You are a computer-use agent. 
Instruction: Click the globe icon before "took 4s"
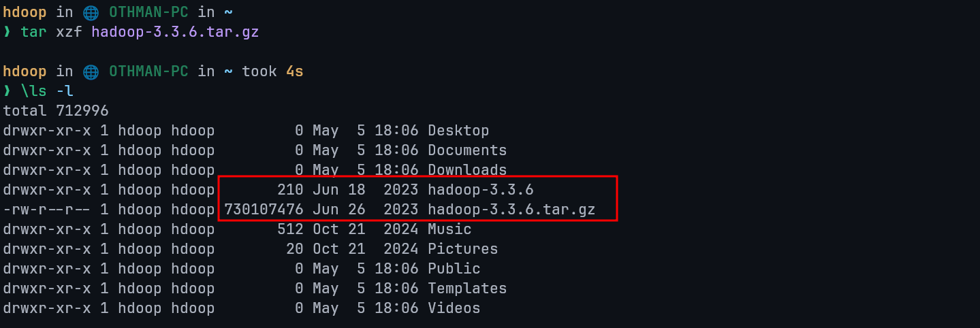91,71
